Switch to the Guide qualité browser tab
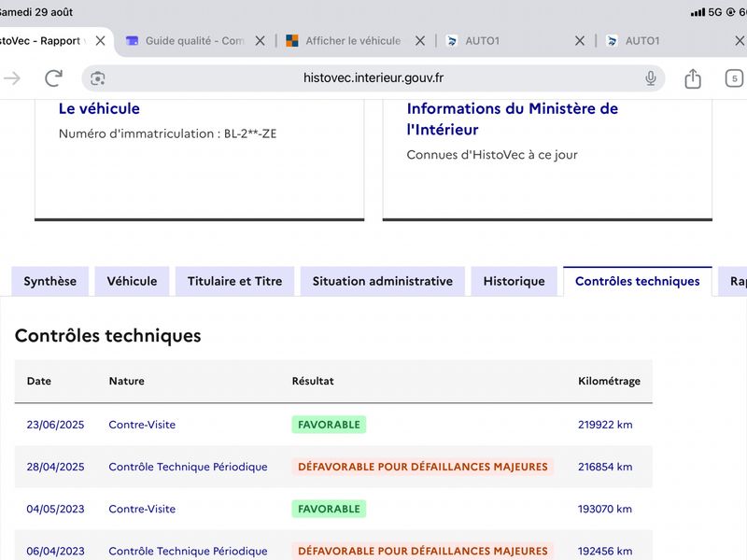Viewport: 747px width, 560px height. (x=195, y=41)
